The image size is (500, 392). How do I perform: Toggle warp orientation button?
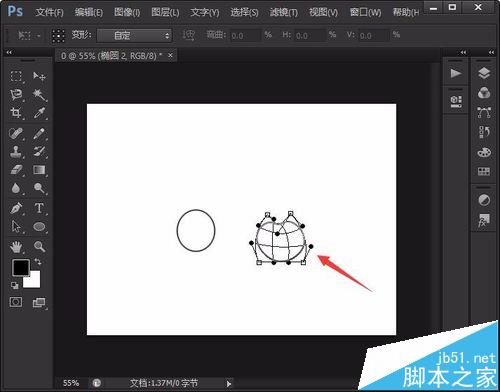tap(189, 35)
